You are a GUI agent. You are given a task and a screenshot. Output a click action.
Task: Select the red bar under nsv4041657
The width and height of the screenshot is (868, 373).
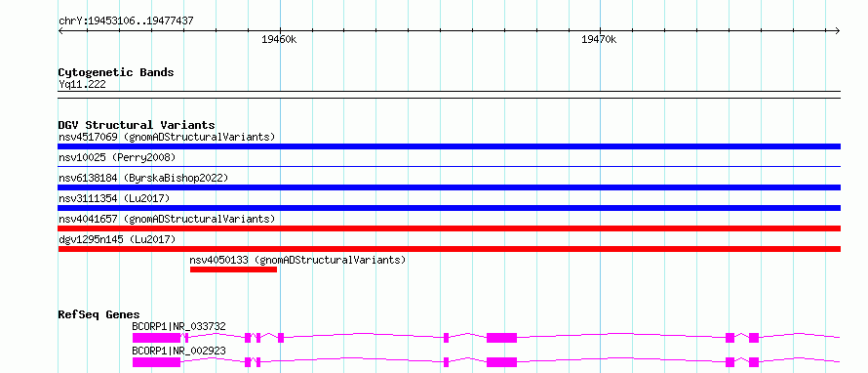point(449,228)
